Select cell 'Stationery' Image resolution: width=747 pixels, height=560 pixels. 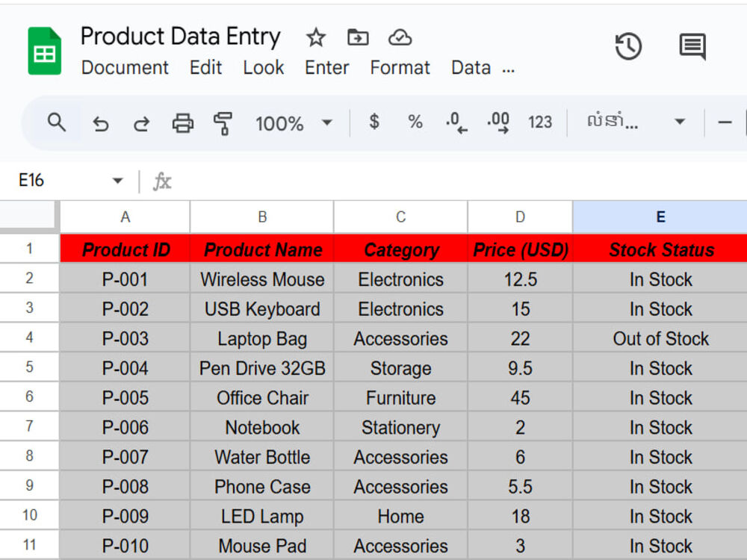tap(400, 426)
